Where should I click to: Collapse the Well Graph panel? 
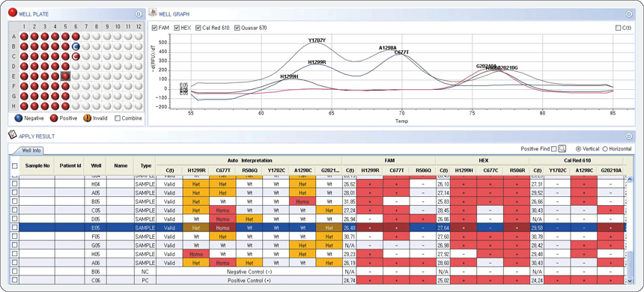(x=629, y=13)
